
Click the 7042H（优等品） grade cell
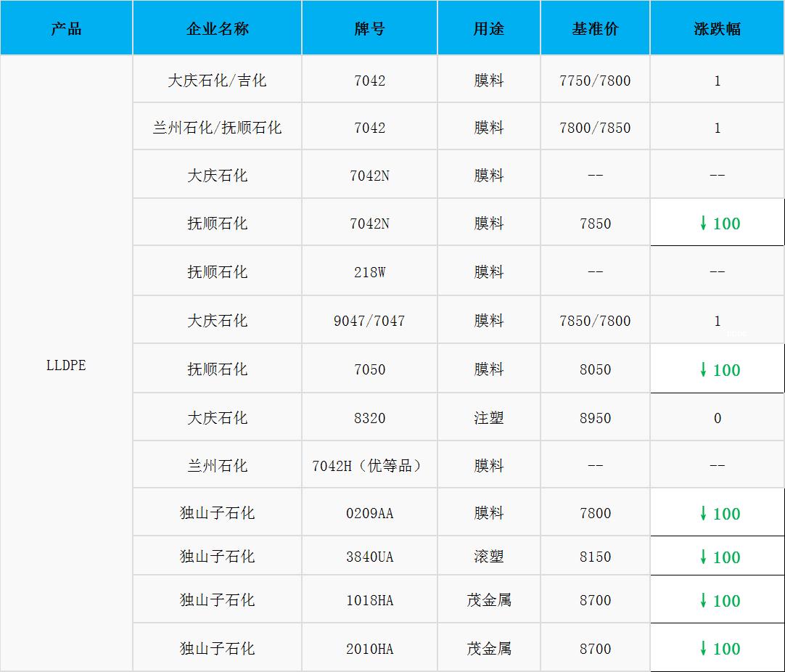[370, 466]
